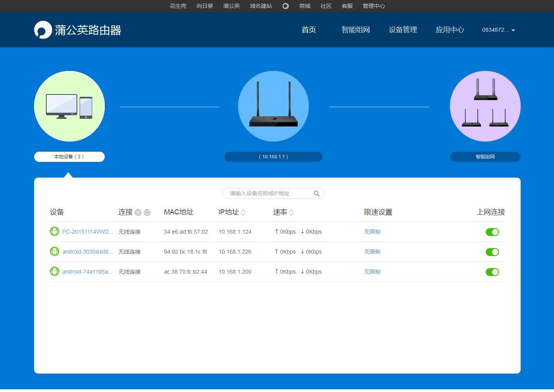Open the smart networking routers circle icon
The width and height of the screenshot is (554, 392).
coord(485,106)
